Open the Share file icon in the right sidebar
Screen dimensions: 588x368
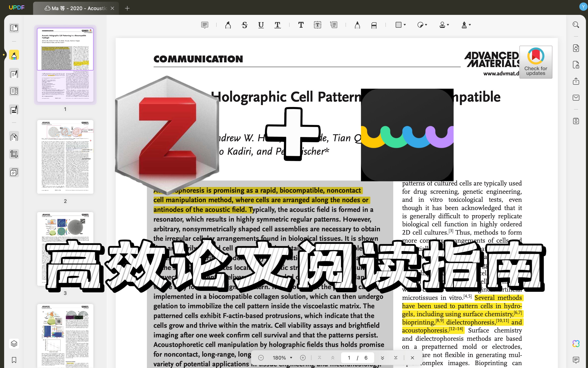[x=576, y=81]
